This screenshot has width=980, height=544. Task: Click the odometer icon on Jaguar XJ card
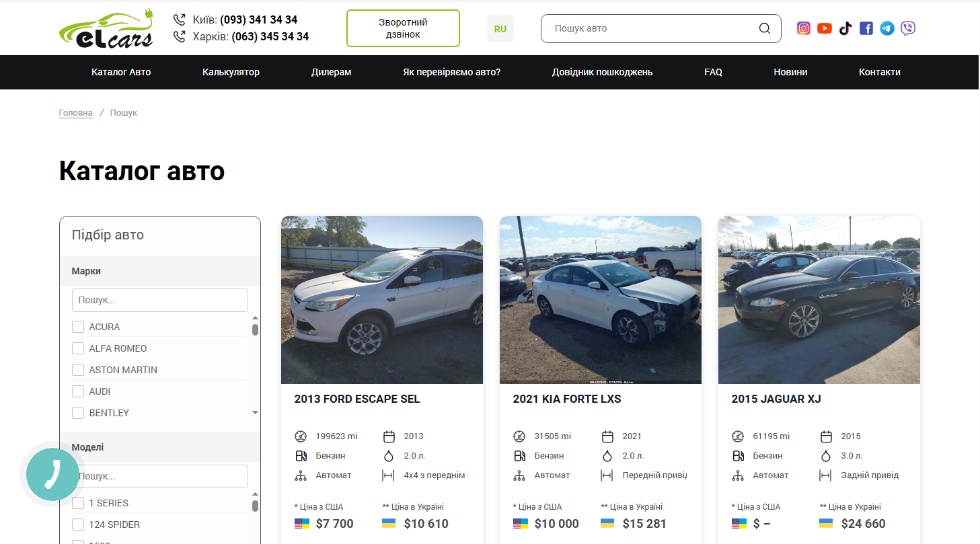click(738, 436)
